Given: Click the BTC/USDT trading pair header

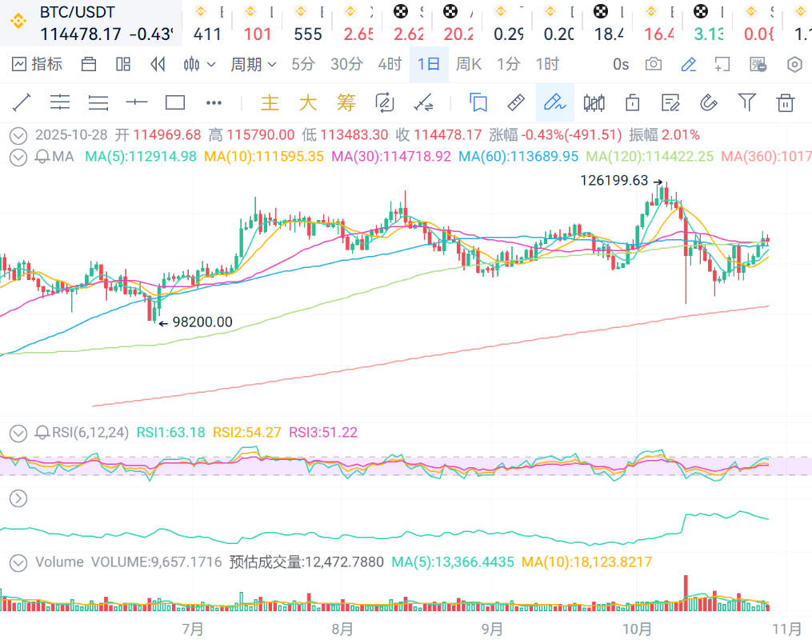Looking at the screenshot, I should (x=77, y=12).
